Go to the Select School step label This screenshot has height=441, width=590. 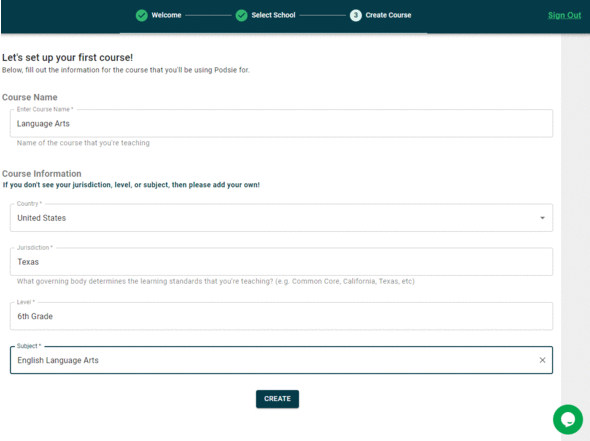[273, 15]
